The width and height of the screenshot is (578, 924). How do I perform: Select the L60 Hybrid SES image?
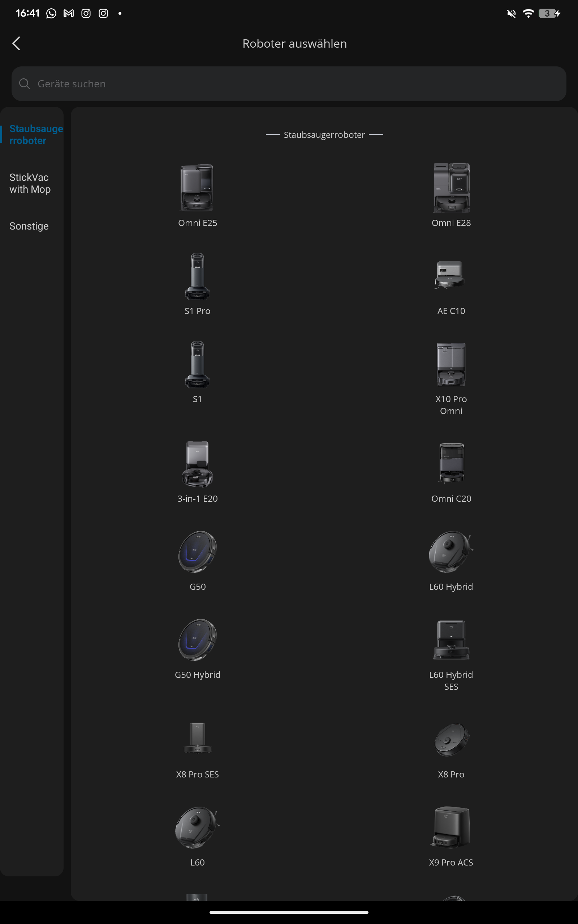tap(451, 640)
